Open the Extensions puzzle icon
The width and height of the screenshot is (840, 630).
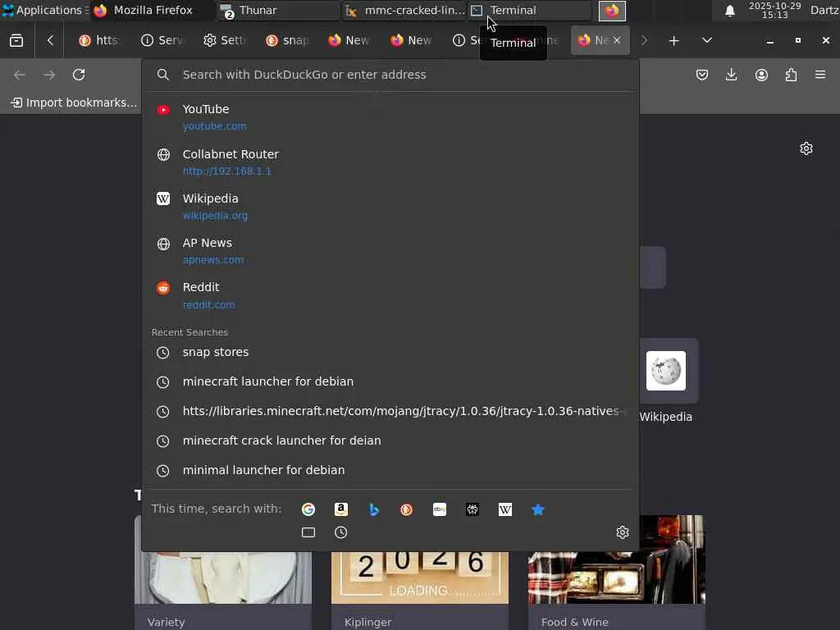pos(791,75)
